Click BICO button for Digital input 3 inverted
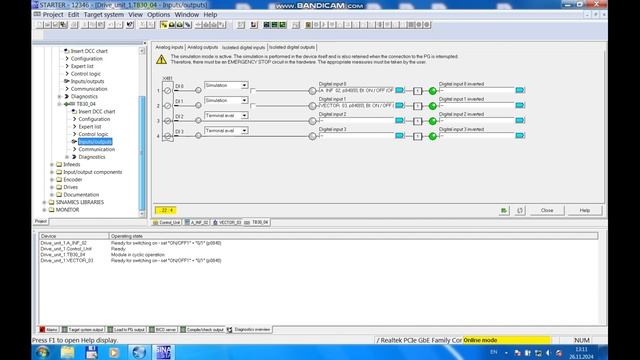The width and height of the screenshot is (640, 360). (x=520, y=136)
